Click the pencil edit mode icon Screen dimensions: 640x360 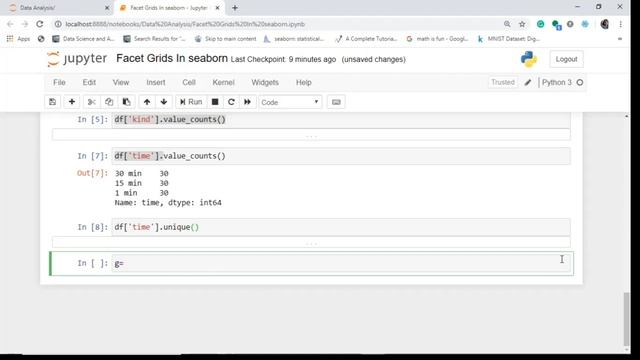pos(528,82)
